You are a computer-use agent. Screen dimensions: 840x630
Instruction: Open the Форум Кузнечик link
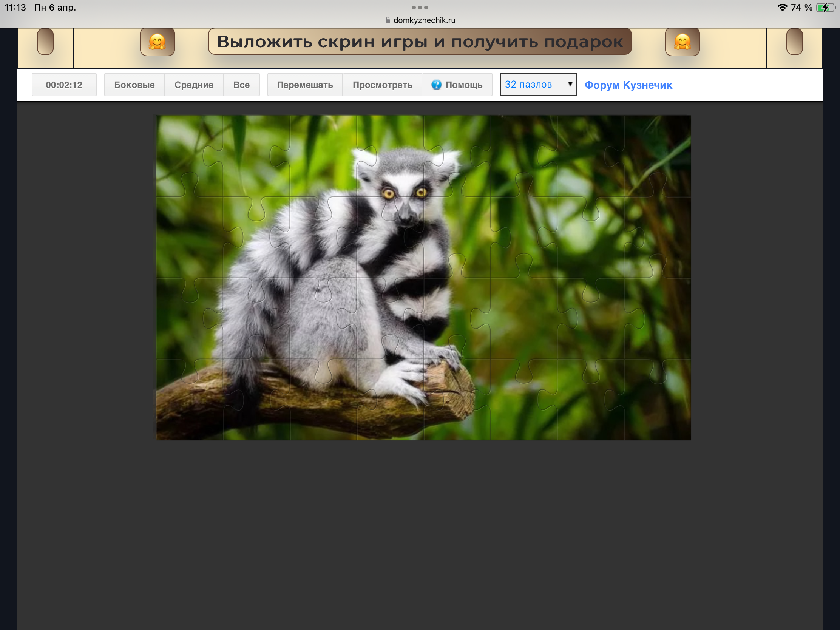pyautogui.click(x=628, y=85)
